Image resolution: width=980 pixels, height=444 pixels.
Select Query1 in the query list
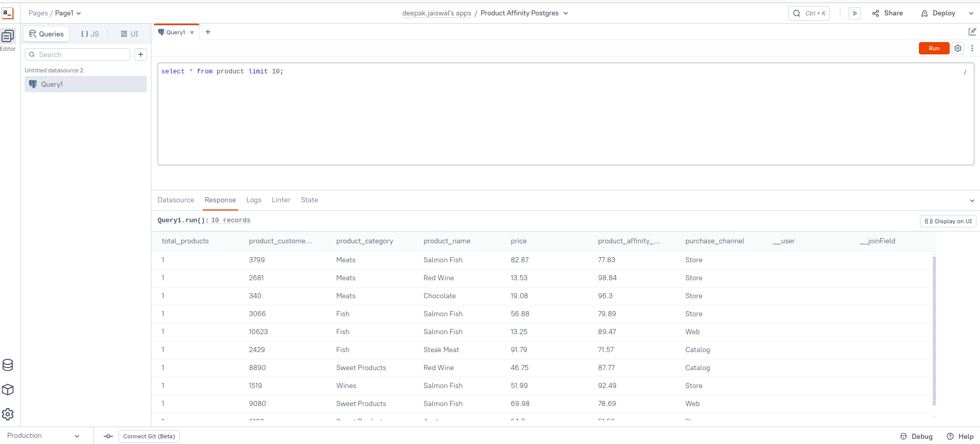click(x=86, y=84)
